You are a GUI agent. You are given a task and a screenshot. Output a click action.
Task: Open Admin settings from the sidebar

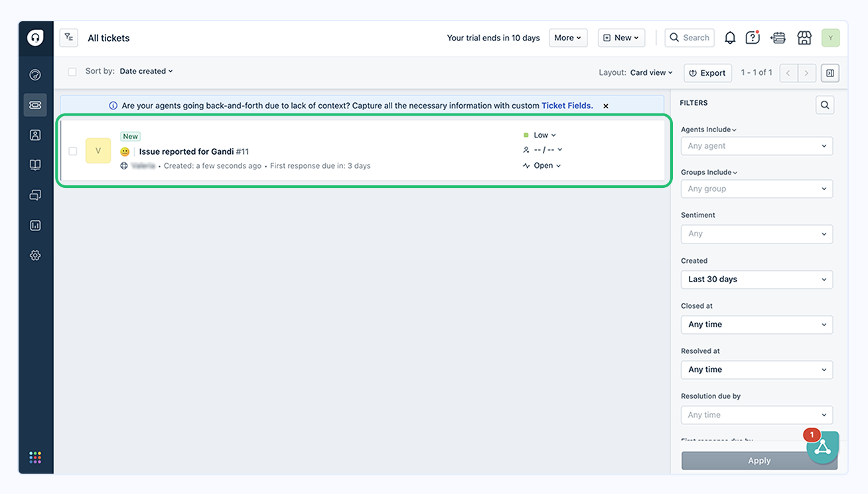click(35, 254)
